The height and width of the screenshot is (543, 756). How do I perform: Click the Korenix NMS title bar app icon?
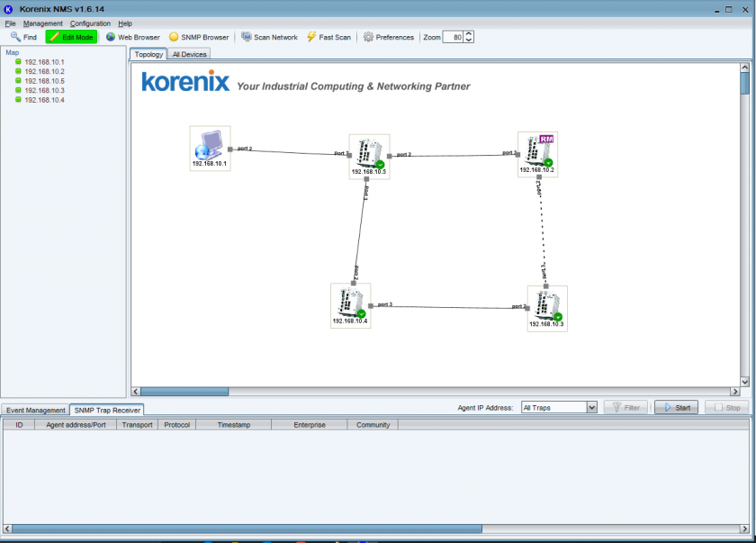pos(8,9)
